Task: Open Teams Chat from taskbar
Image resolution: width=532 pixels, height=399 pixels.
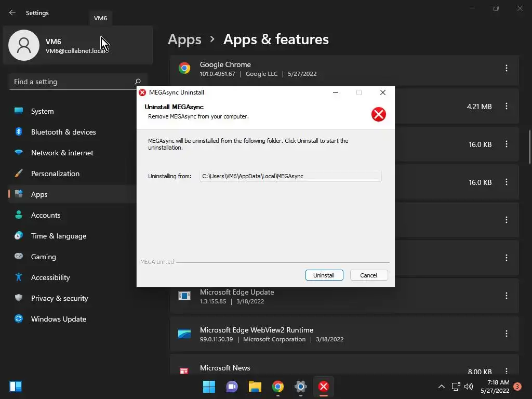Action: coord(232,387)
